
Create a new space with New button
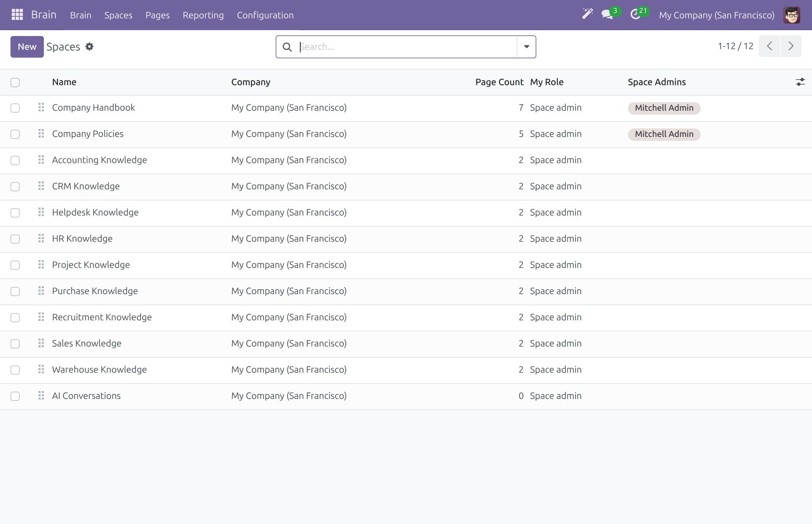click(x=27, y=47)
